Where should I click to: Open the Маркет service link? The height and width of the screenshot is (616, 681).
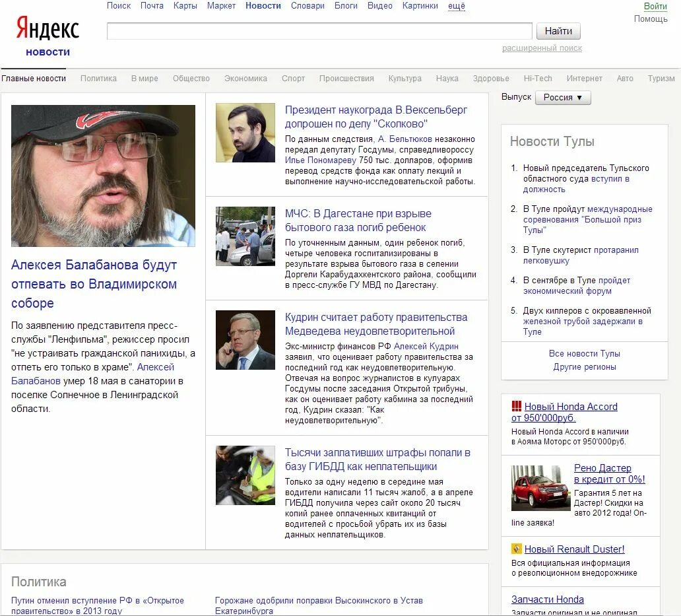(x=221, y=6)
